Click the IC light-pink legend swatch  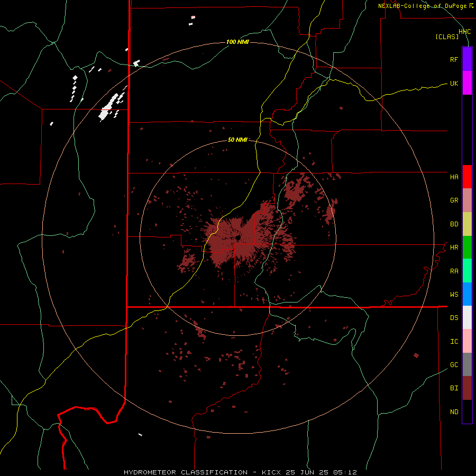click(x=467, y=341)
